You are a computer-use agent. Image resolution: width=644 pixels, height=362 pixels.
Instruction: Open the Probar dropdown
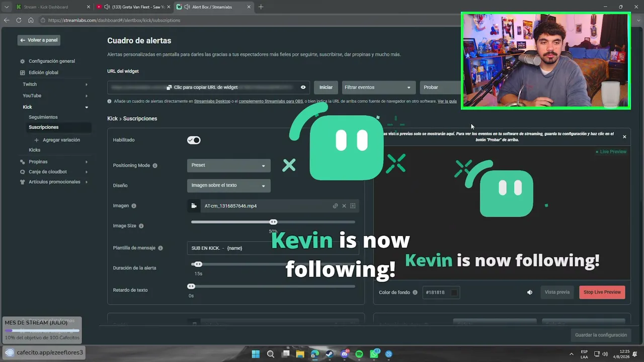coord(440,87)
